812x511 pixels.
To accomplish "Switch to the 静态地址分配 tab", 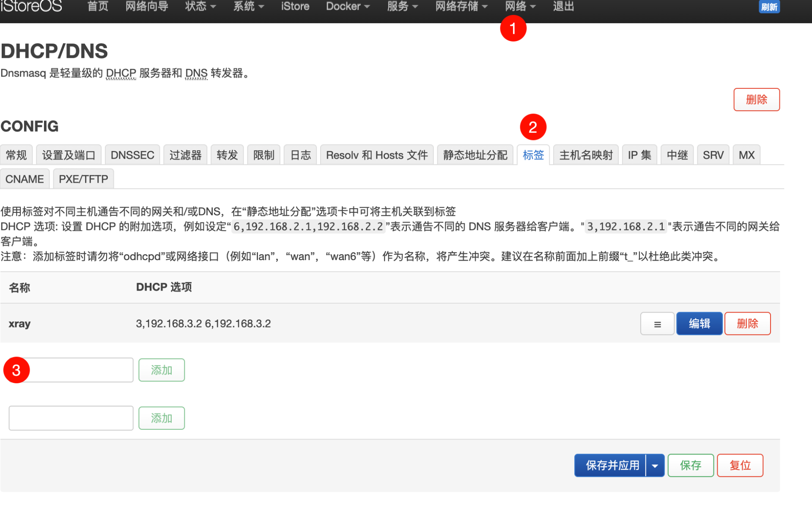I will 475,155.
